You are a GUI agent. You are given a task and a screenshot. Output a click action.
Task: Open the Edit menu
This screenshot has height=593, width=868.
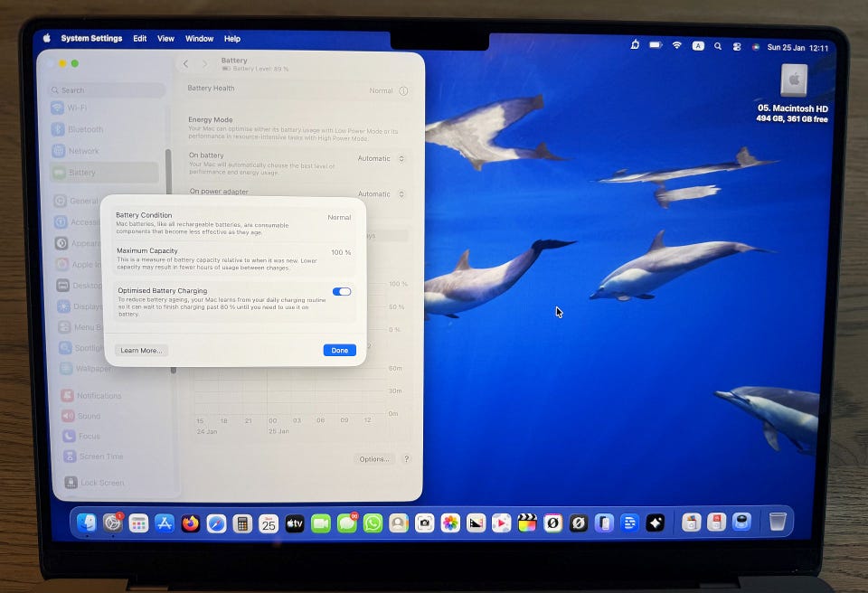tap(139, 39)
